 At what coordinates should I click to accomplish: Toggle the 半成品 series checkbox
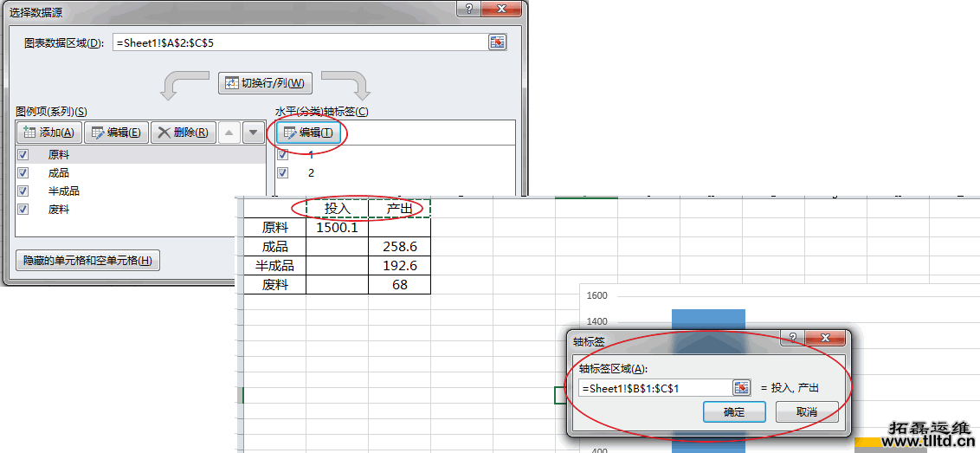pyautogui.click(x=23, y=191)
